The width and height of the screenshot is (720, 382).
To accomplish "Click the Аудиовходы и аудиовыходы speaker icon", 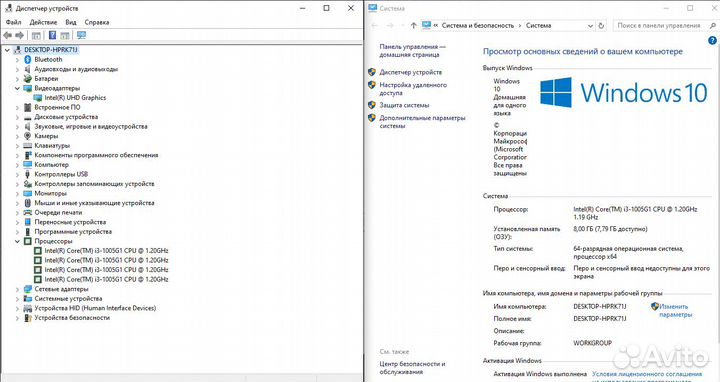I will tap(28, 69).
